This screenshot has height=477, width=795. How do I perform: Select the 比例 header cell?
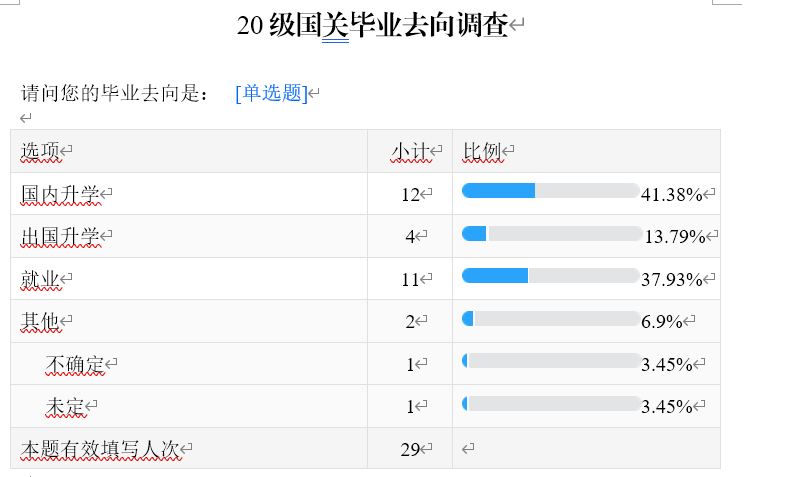587,151
